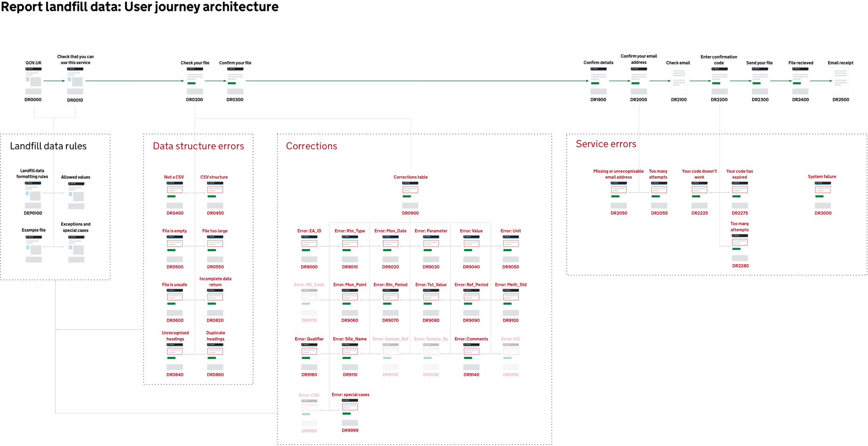Viewport: 868px width, 446px height.
Task: Open the Error: Parameter thumbnail
Action: coord(430,249)
